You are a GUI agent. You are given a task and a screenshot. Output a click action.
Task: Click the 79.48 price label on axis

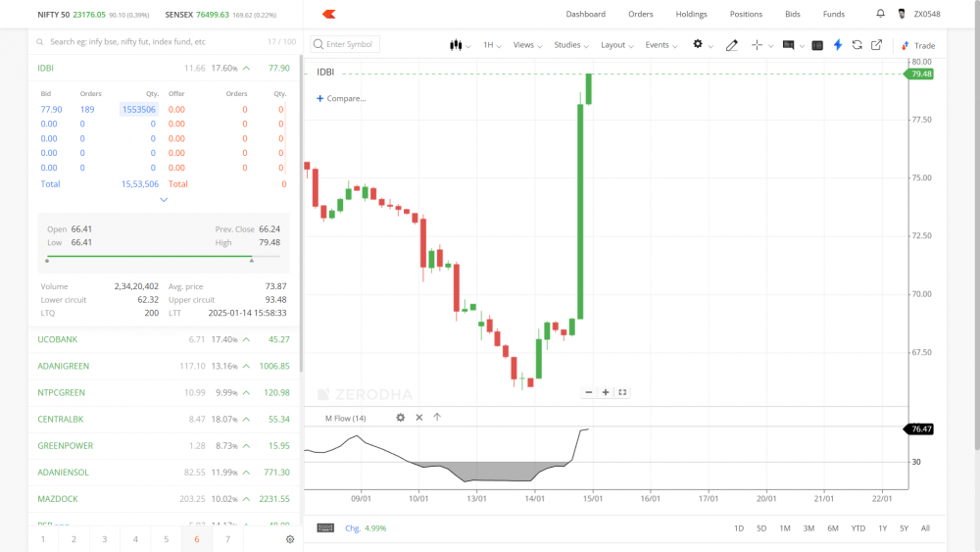pos(919,74)
